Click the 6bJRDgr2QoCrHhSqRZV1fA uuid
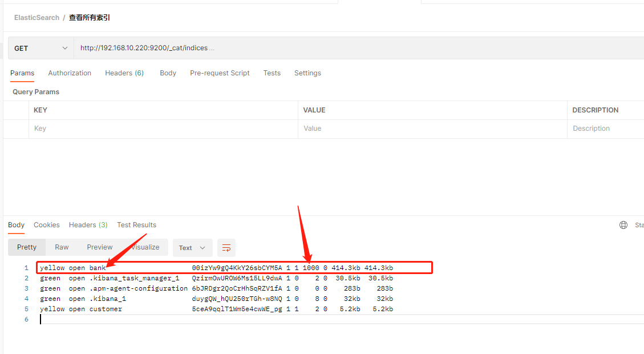 click(237, 289)
